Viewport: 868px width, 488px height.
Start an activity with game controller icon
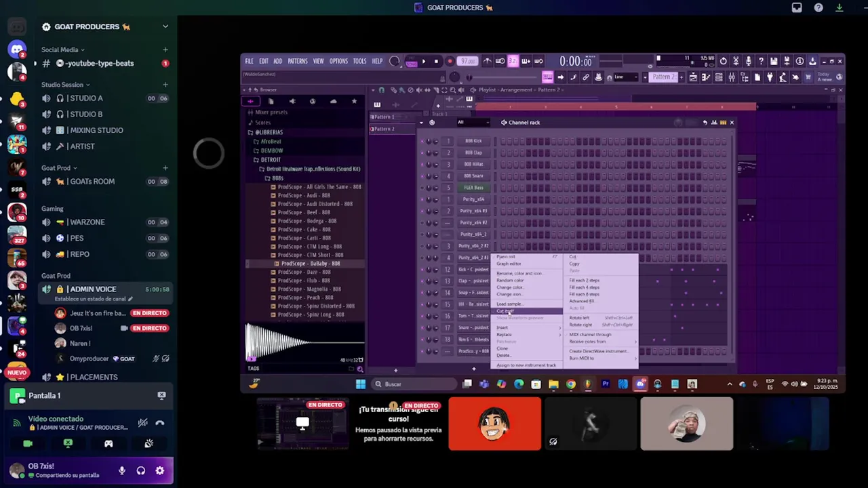pos(108,443)
